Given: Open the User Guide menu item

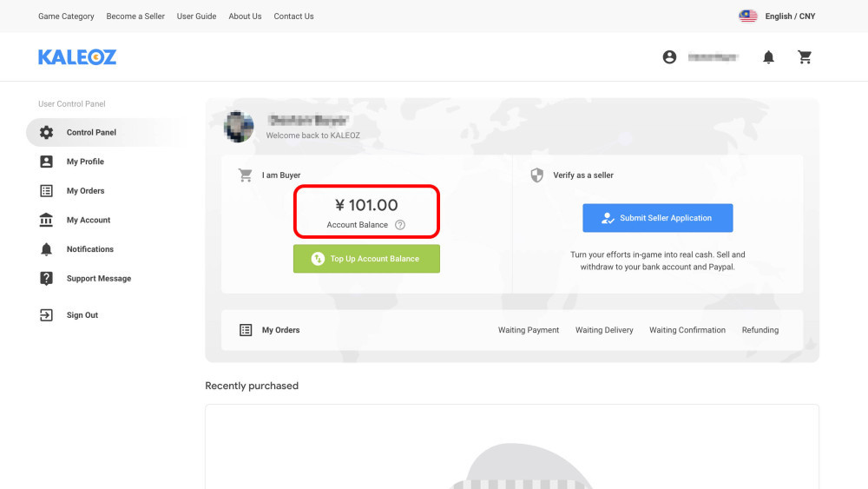Looking at the screenshot, I should point(196,16).
